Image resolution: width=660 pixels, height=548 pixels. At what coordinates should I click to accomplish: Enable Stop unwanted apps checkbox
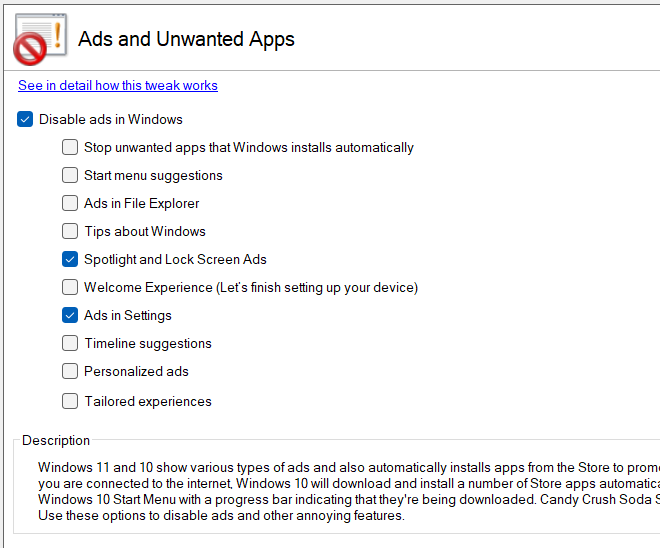[x=70, y=148]
